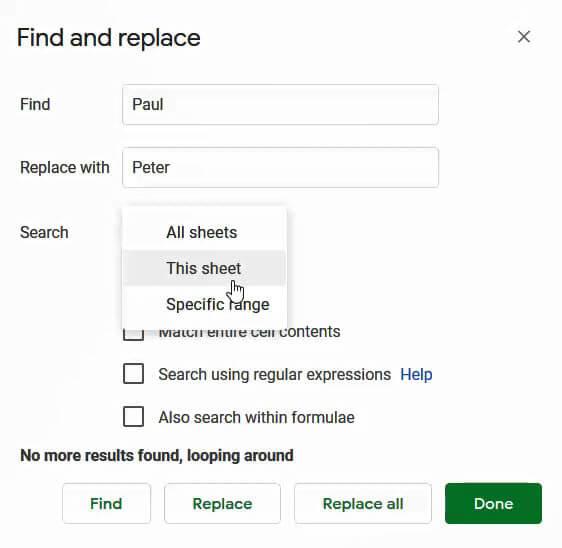Pick Specific range in the dropdown
This screenshot has height=548, width=562.
pos(204,304)
